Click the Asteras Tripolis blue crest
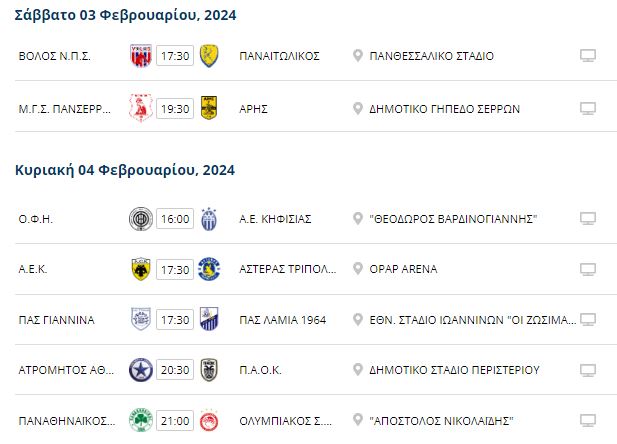This screenshot has height=444, width=617. pos(209,269)
